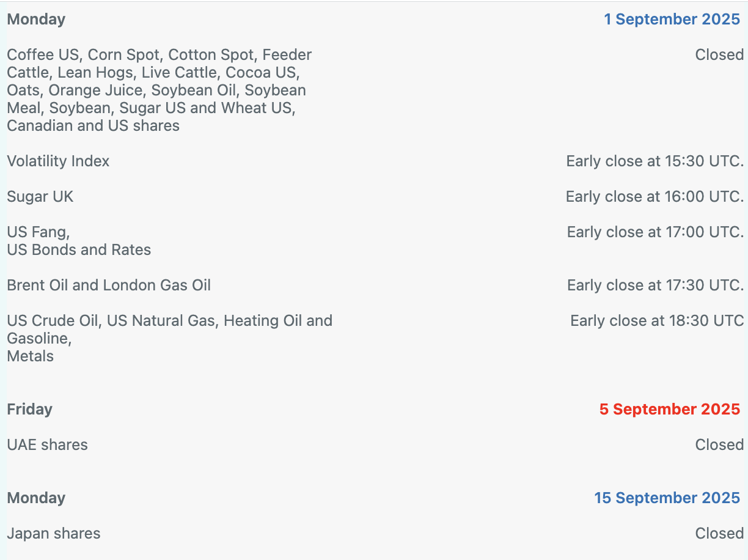The height and width of the screenshot is (560, 748).
Task: Click the Friday heading
Action: 29,409
